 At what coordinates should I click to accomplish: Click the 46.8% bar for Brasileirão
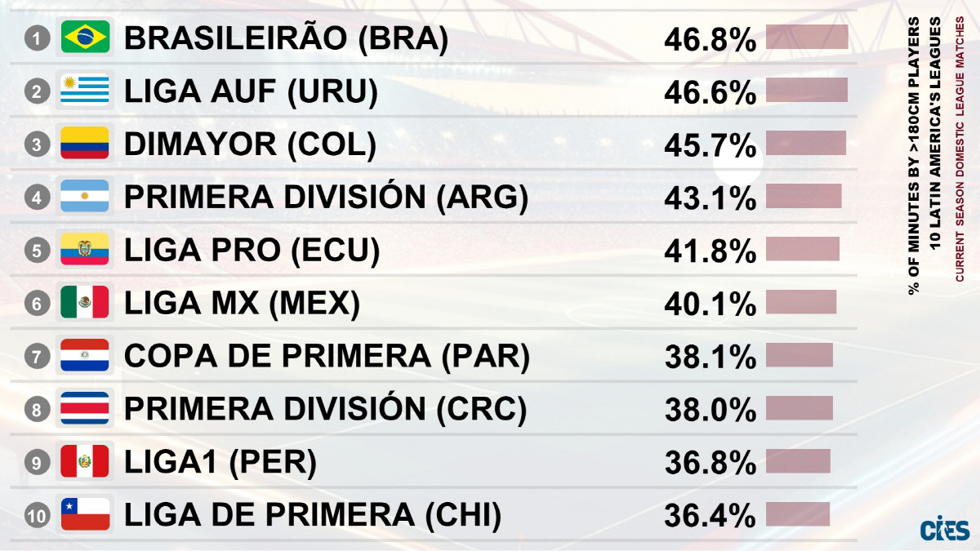point(807,38)
